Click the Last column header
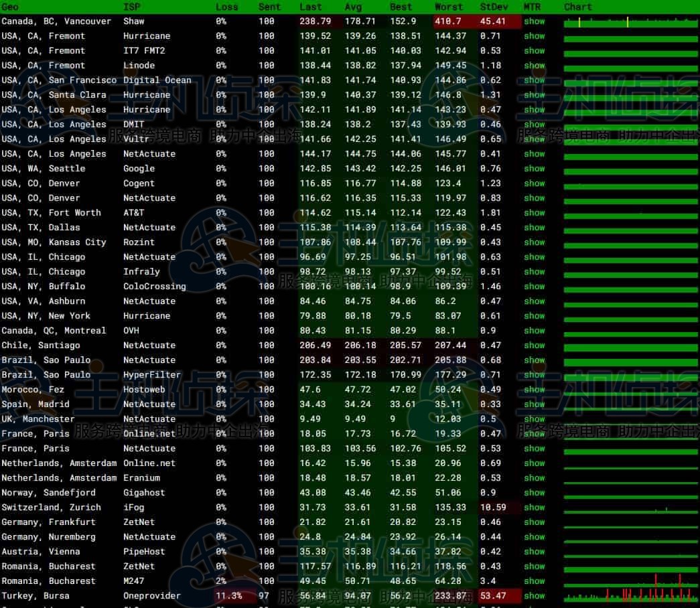The height and width of the screenshot is (608, 700). click(311, 7)
